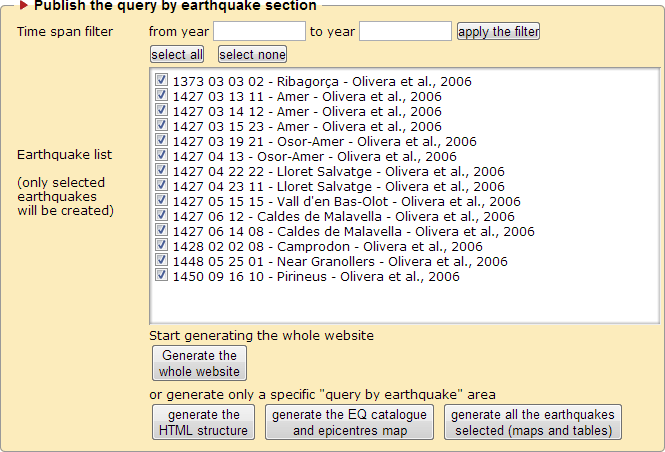The image size is (665, 452).
Task: Toggle the 1448 Near Granollers checkbox
Action: tap(163, 261)
